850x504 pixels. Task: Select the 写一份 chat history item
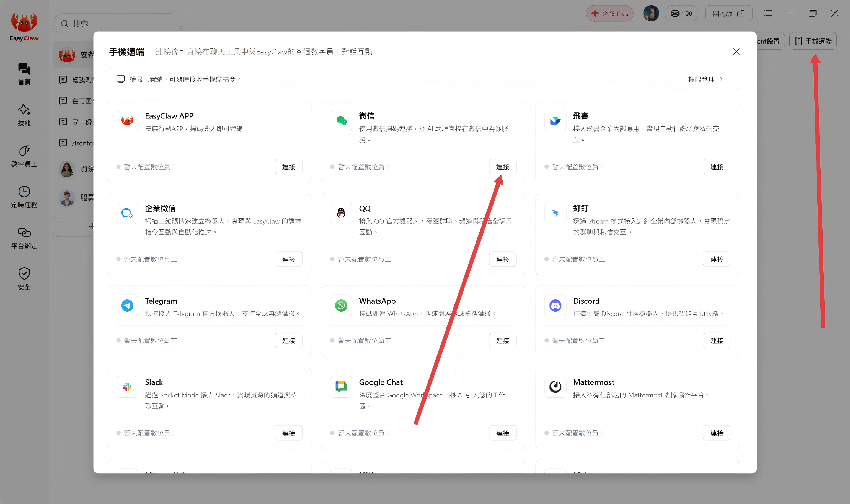coord(77,122)
